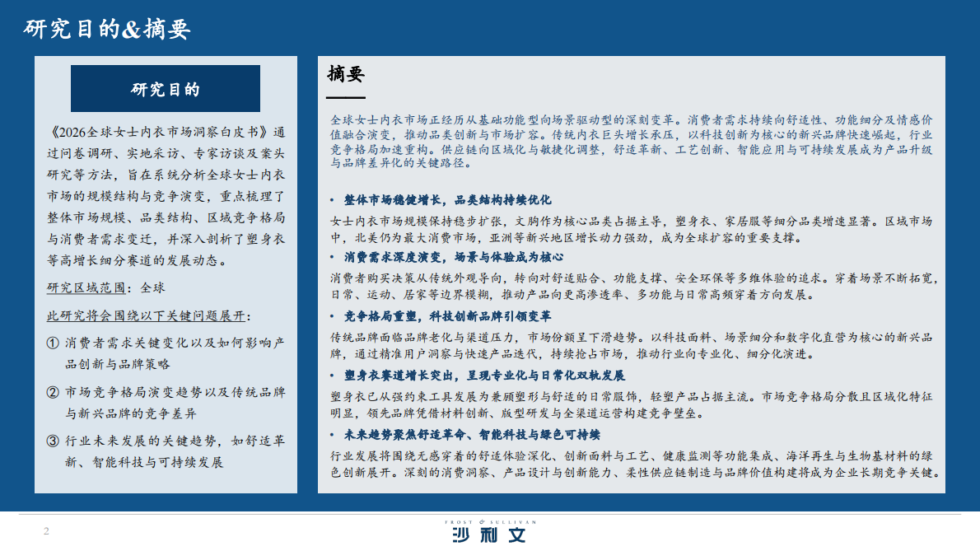Click the paragraph starting 行业发展将围绕无感穿着

pyautogui.click(x=634, y=465)
